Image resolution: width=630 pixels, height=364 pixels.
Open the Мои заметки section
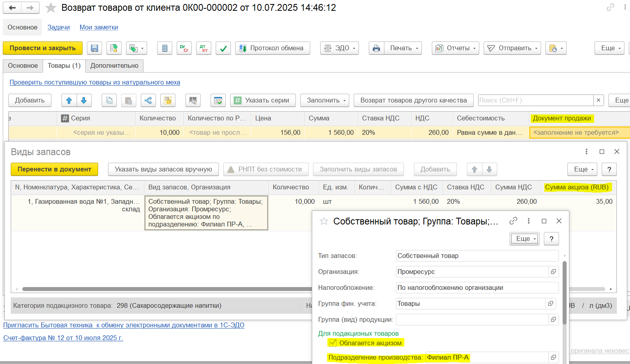pyautogui.click(x=99, y=28)
